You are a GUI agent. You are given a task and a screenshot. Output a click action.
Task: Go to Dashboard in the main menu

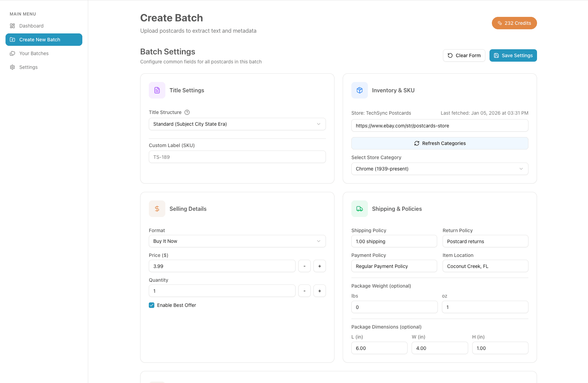click(31, 26)
